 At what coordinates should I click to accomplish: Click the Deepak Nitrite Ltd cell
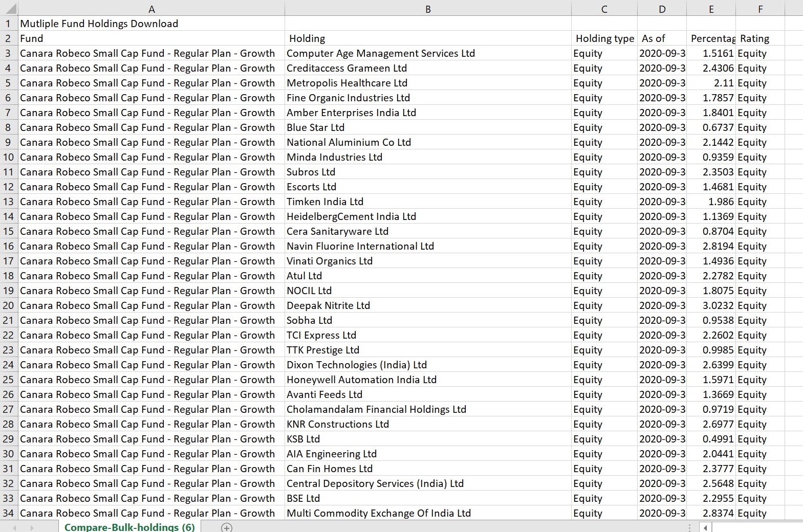(x=328, y=305)
